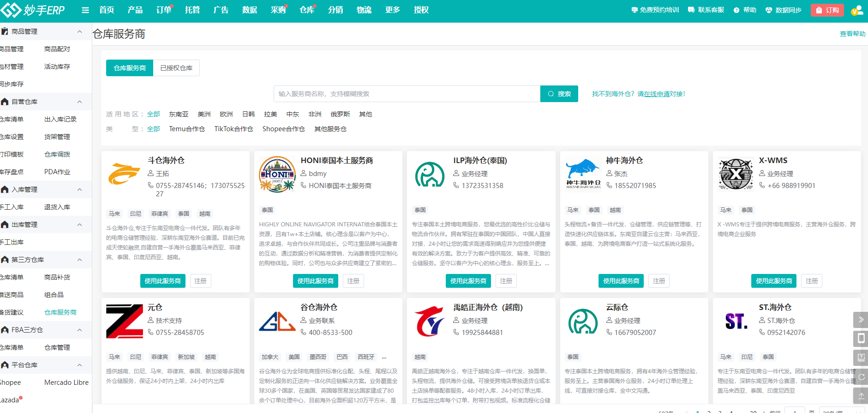This screenshot has width=868, height=413.
Task: Click the 斗仓海外仓 logo
Action: click(x=124, y=174)
